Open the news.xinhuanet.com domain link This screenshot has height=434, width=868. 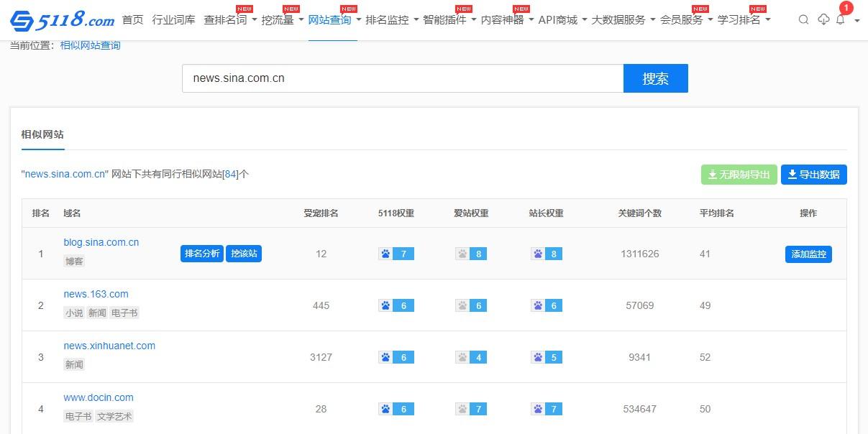109,346
